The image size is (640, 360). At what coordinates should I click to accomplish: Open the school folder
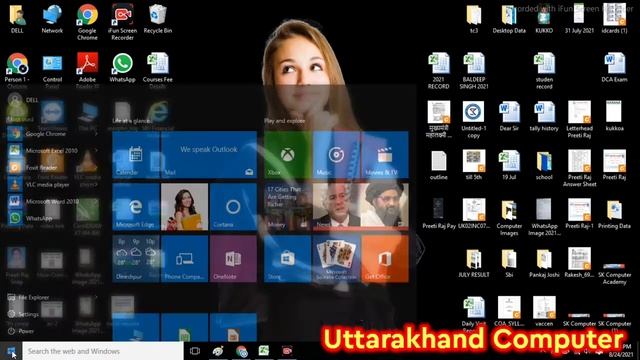pos(544,166)
